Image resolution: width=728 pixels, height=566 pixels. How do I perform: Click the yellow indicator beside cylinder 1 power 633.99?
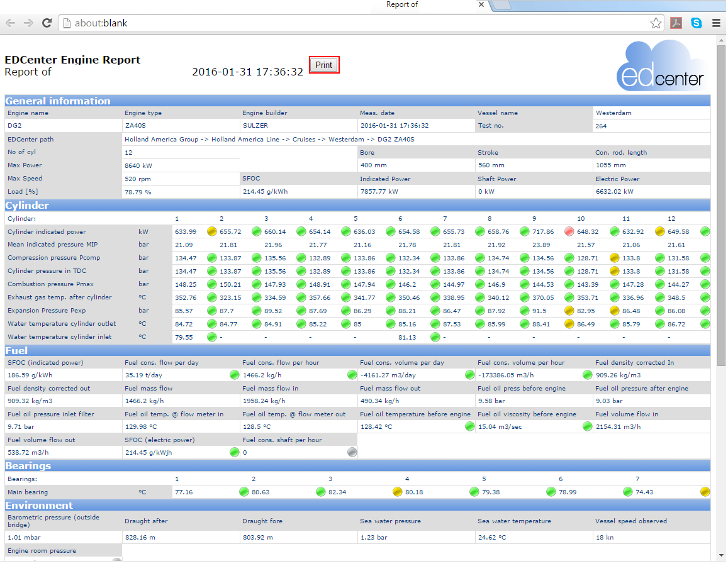(211, 232)
